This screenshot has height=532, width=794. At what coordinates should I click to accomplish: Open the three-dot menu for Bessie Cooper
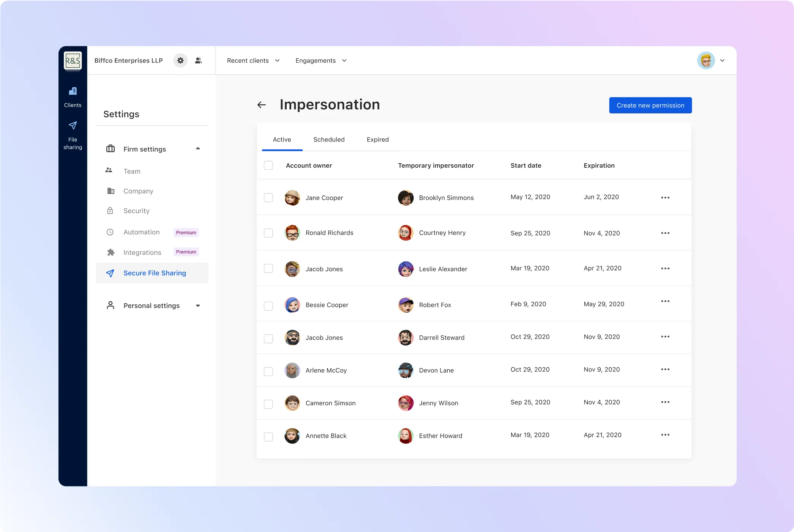665,301
